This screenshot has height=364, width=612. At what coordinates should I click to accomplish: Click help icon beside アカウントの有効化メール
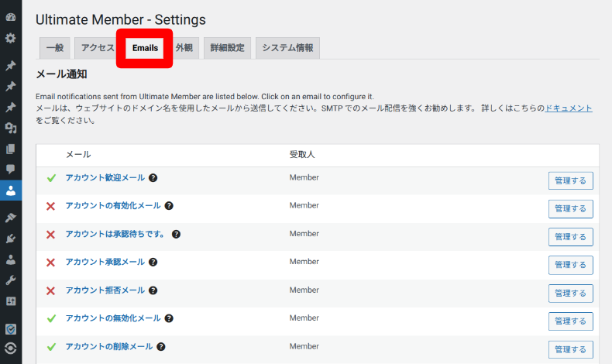coord(169,205)
